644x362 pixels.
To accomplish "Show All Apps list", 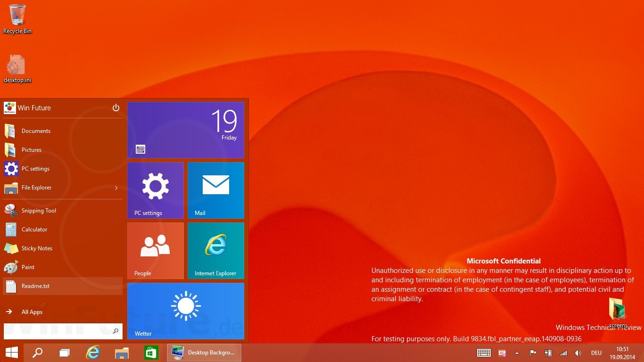I will point(63,312).
